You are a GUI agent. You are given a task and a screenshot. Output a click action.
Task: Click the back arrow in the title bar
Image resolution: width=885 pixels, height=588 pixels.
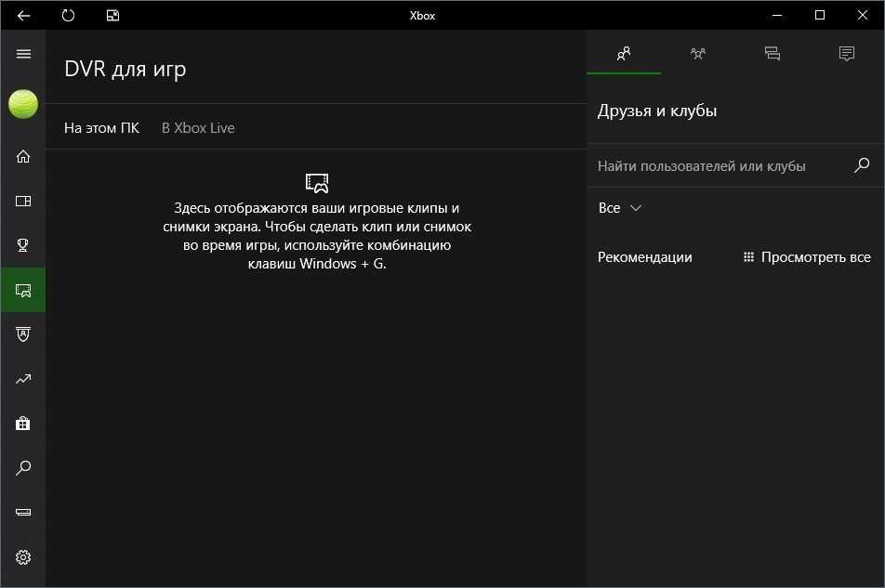(x=23, y=15)
